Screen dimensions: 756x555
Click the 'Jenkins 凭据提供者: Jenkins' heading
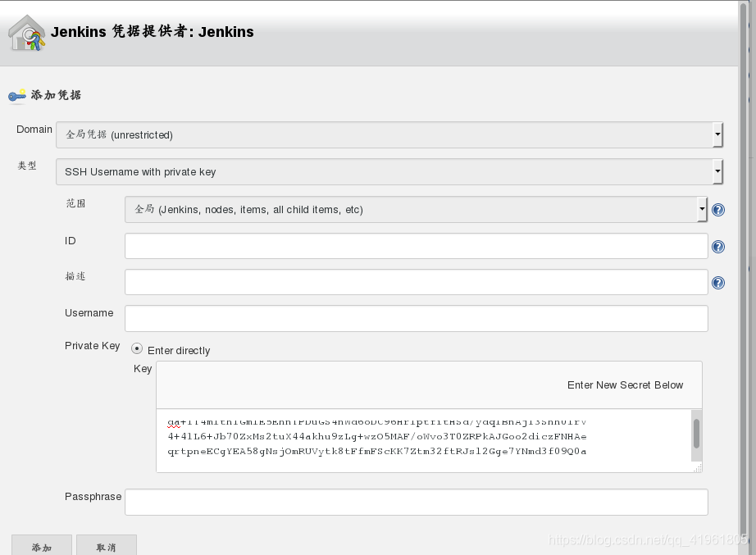pos(153,32)
